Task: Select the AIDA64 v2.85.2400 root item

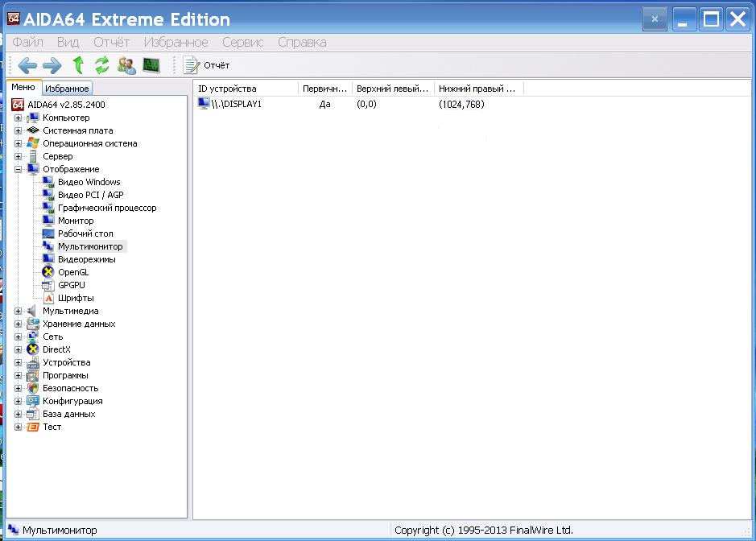Action: [66, 105]
